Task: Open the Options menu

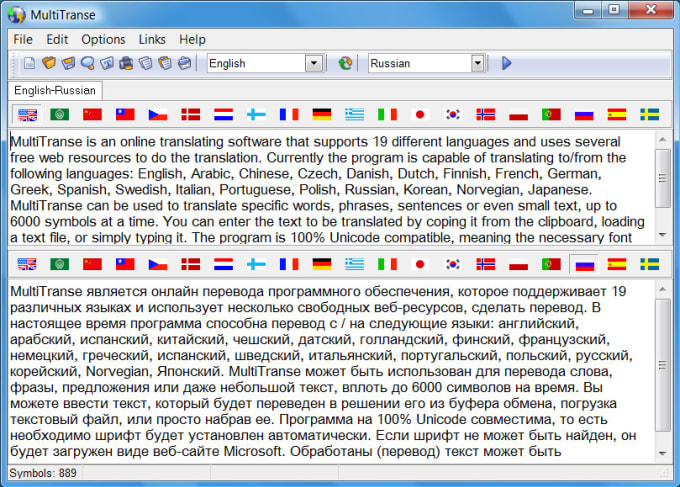Action: (x=103, y=39)
